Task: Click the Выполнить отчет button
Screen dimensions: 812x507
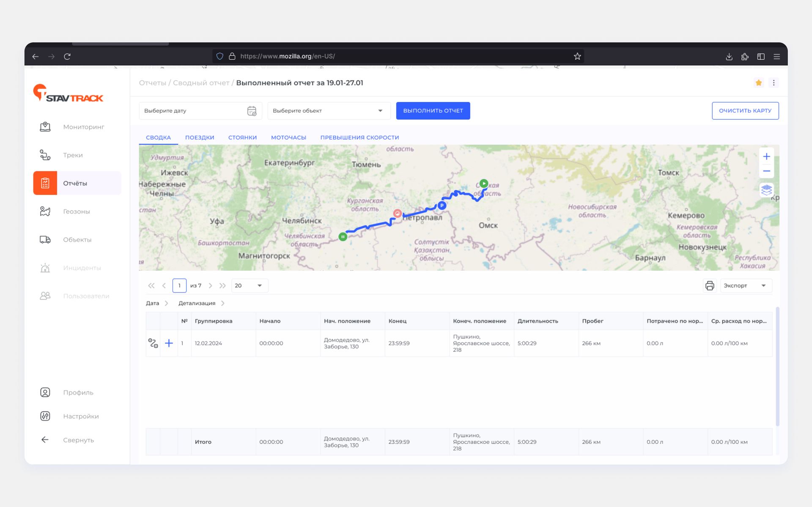Action: (x=433, y=111)
